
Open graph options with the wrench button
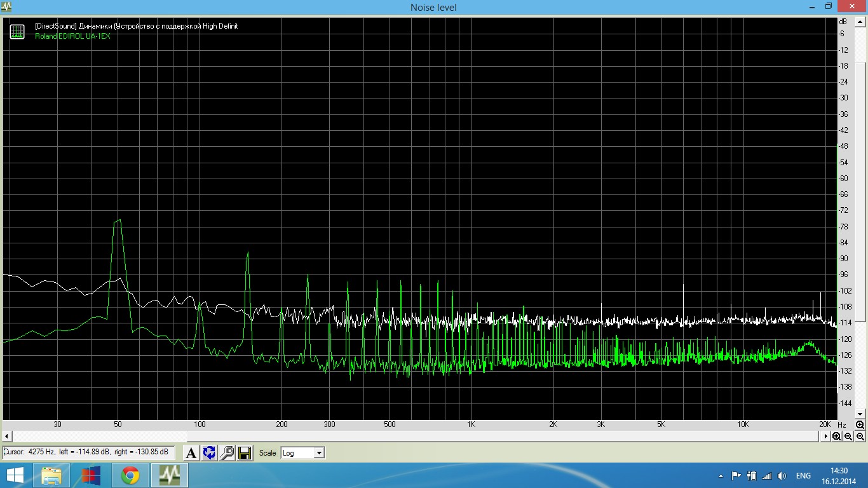(226, 453)
